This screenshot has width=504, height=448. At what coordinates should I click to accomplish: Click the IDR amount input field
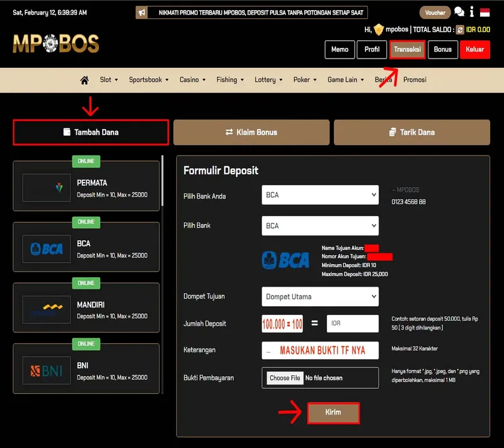pyautogui.click(x=353, y=323)
